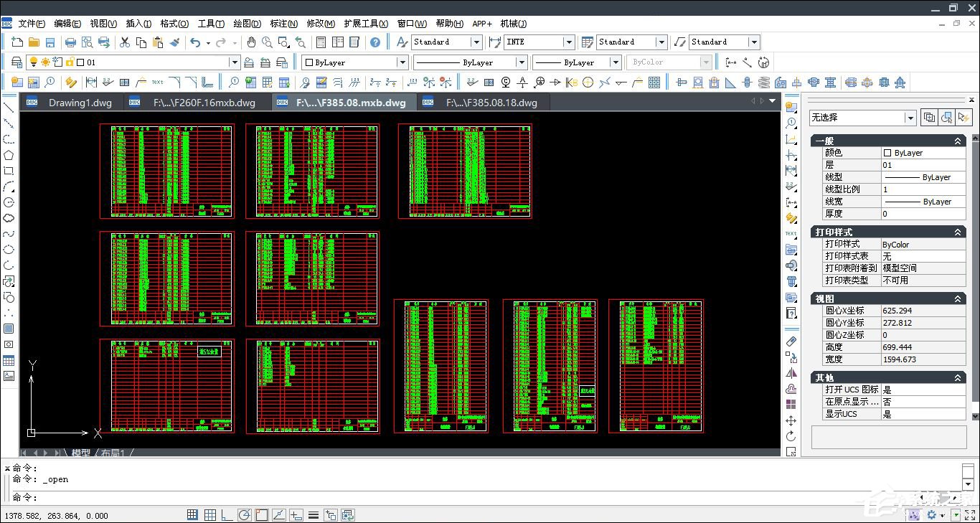Click the Print icon in toolbar
The width and height of the screenshot is (980, 523).
point(70,42)
